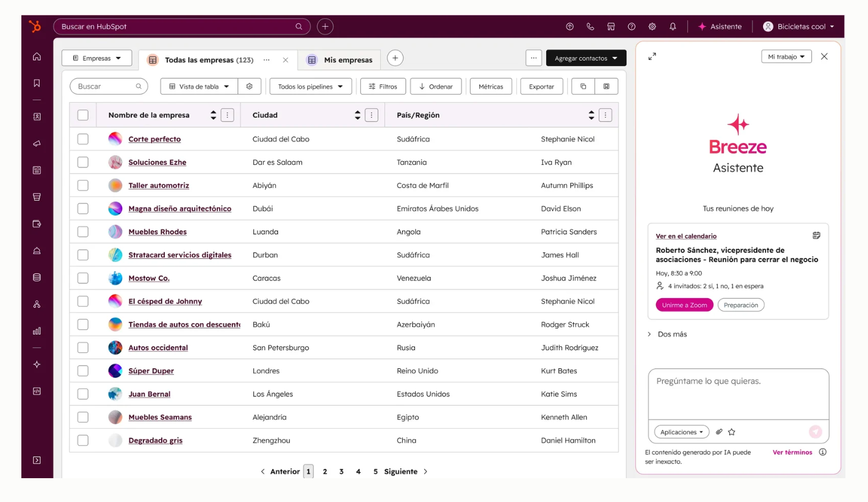
Task: Click the table view settings gear icon
Action: click(x=249, y=87)
